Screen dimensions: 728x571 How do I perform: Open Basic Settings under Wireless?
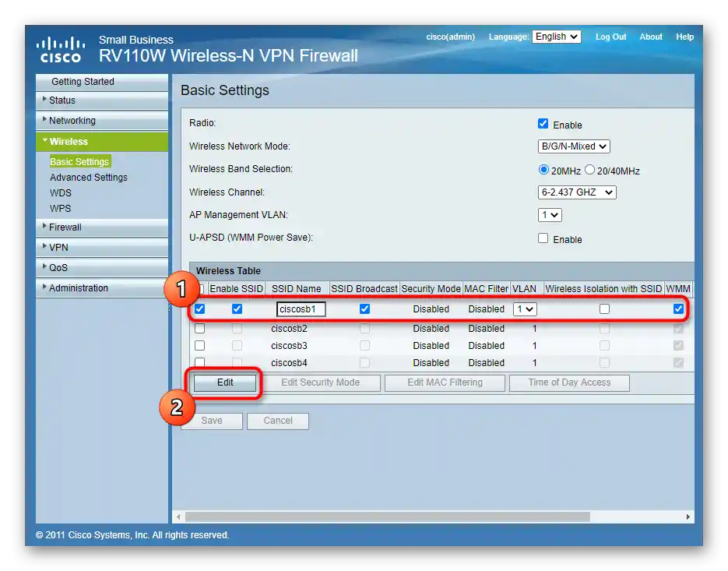79,162
